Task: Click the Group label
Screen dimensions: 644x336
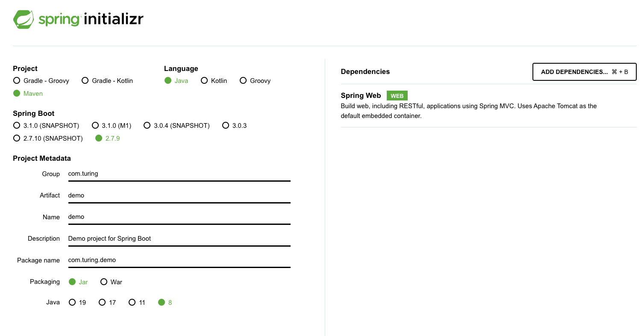Action: pyautogui.click(x=51, y=174)
